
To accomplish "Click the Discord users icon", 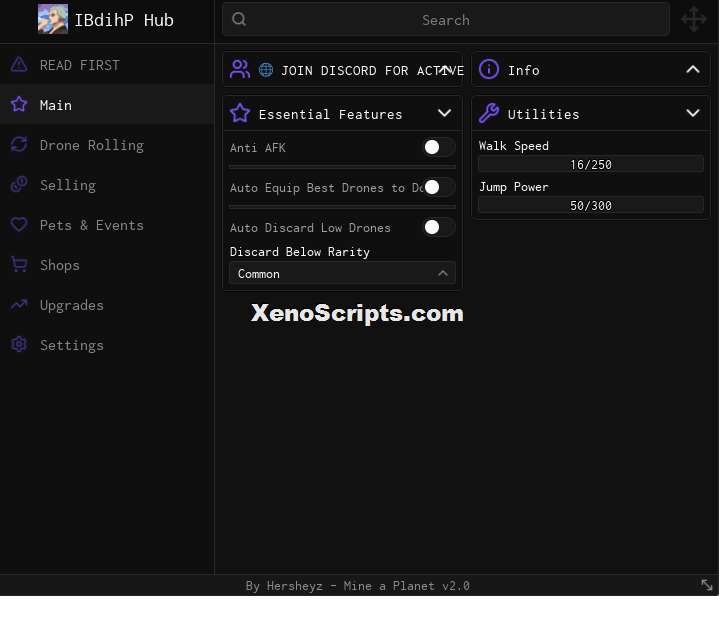I will [x=240, y=70].
